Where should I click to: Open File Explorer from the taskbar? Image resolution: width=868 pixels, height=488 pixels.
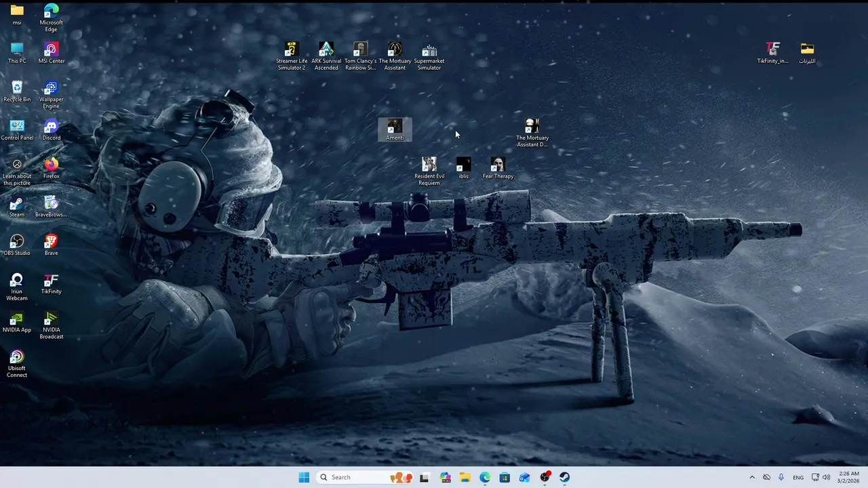[x=465, y=477]
